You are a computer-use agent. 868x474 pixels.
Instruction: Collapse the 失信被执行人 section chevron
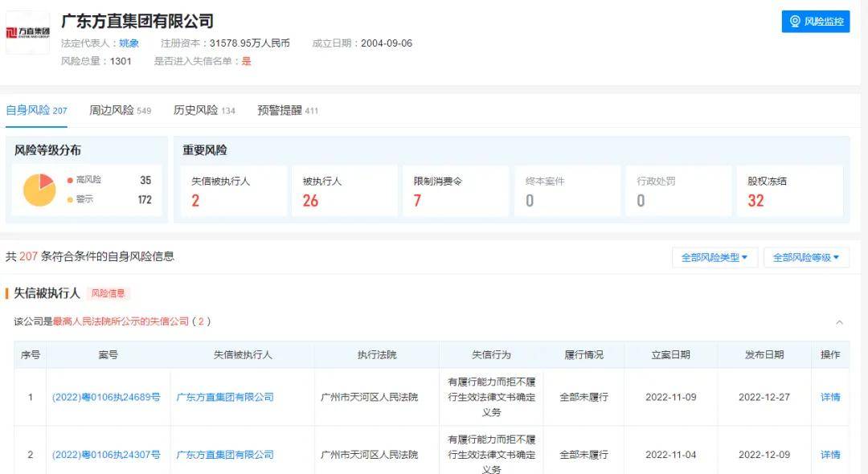(x=839, y=322)
